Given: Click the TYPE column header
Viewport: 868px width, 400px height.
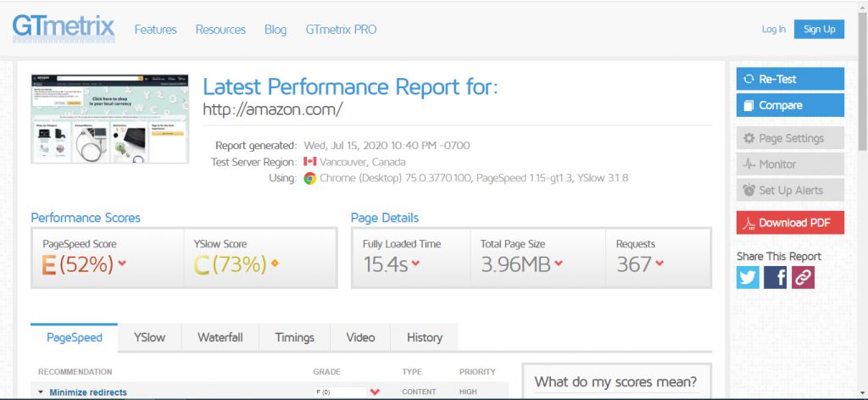Looking at the screenshot, I should pos(412,372).
